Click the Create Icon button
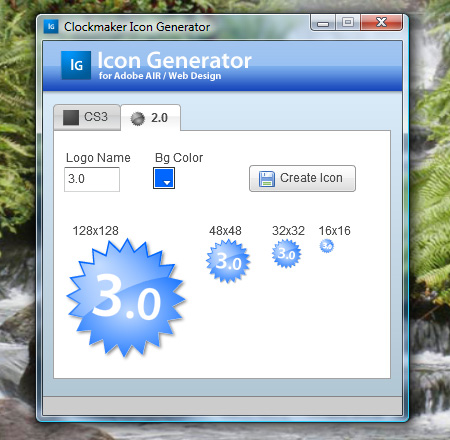This screenshot has height=440, width=450. 302,178
